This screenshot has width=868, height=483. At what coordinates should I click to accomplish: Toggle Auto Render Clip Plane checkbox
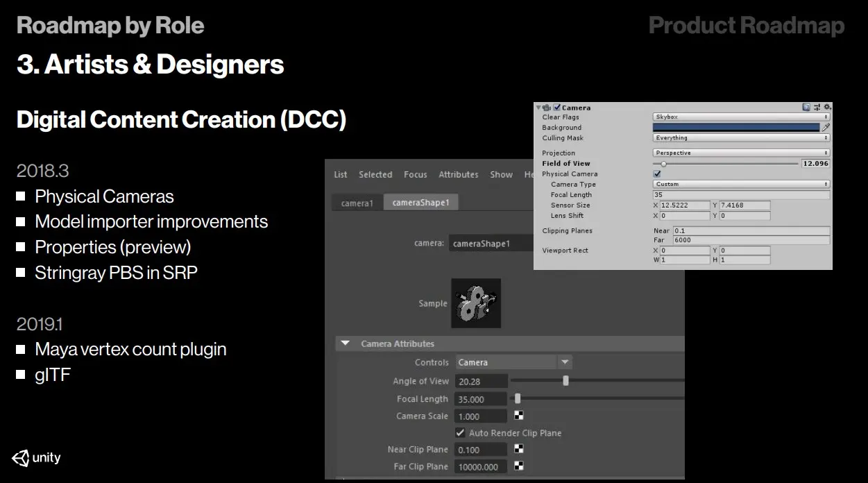(460, 432)
